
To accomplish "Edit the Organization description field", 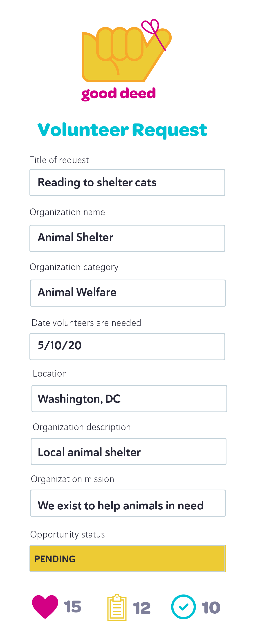I will (128, 452).
